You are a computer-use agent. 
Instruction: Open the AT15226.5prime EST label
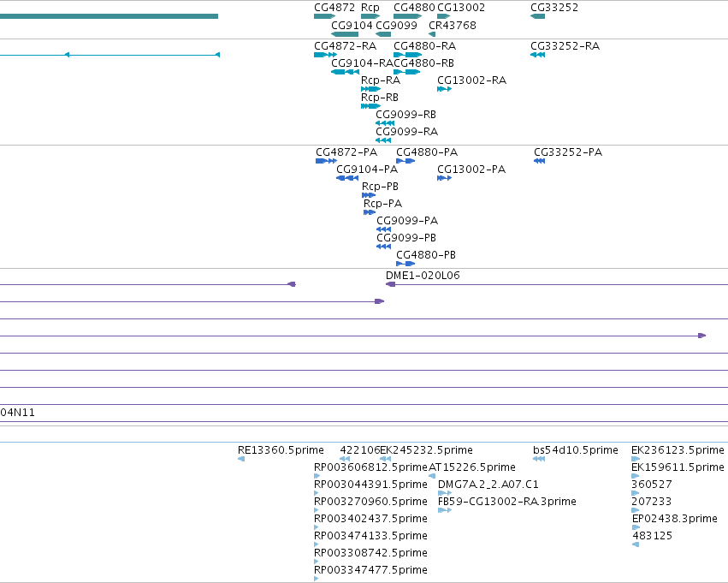[x=472, y=467]
